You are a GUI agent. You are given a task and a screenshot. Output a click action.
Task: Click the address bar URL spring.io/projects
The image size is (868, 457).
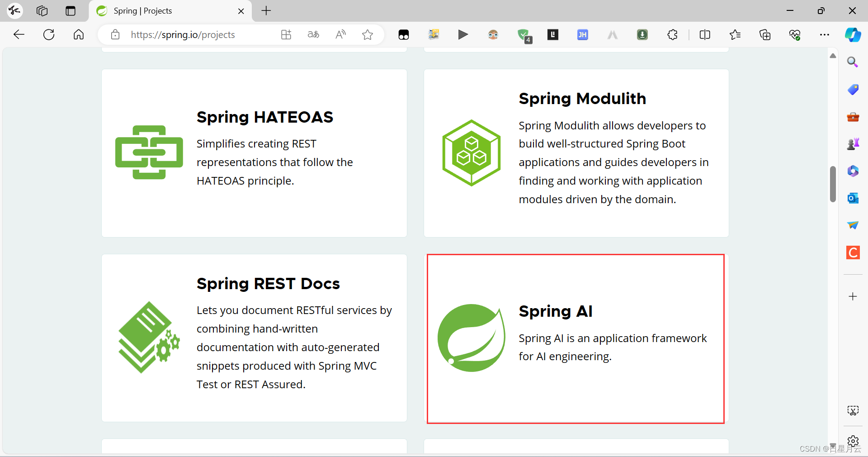[x=183, y=35]
